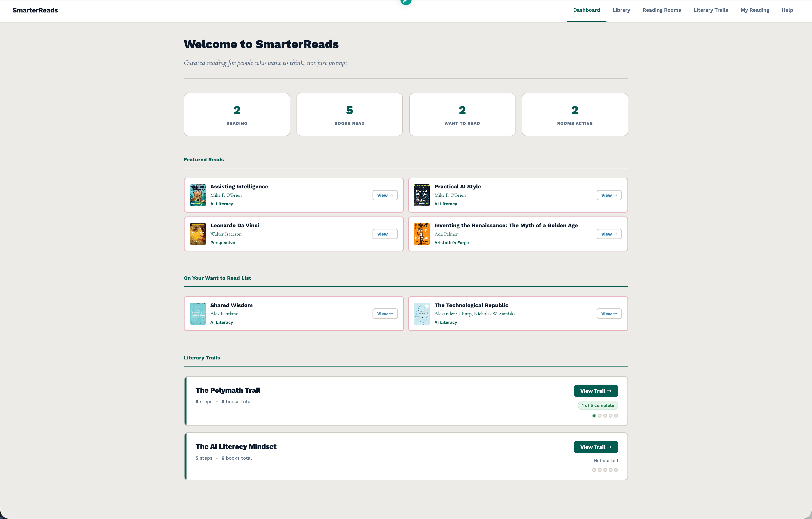Click the Featured Reads section heading

coord(204,160)
